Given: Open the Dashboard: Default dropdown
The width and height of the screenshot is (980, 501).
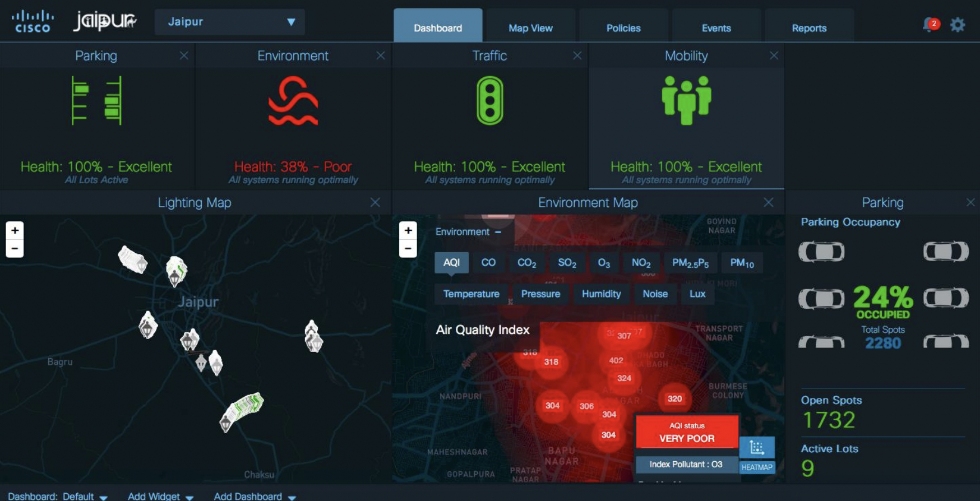Looking at the screenshot, I should [58, 496].
